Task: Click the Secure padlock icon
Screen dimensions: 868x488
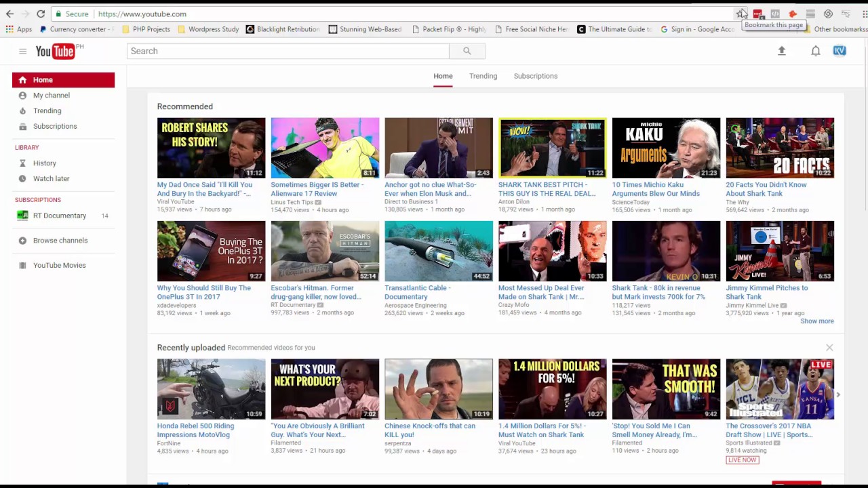Action: pos(58,14)
